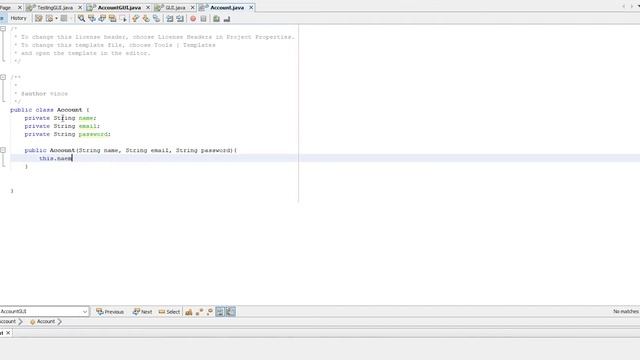Click the Previous find button
This screenshot has width=640, height=360.
point(110,312)
